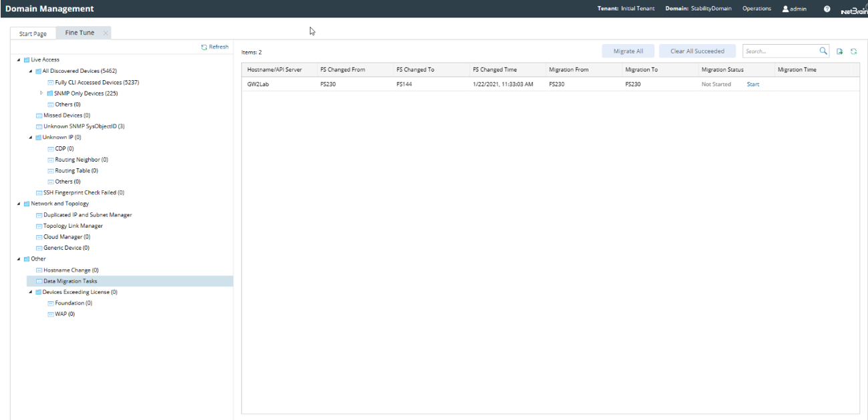Click the Hostname Change node icon
The height and width of the screenshot is (420, 868).
(39, 270)
